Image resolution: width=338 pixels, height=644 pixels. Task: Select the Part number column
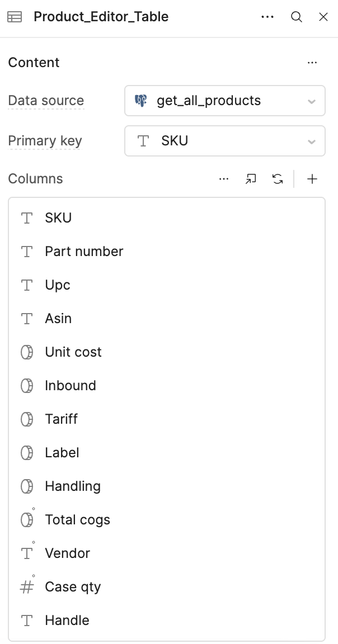[x=167, y=252]
